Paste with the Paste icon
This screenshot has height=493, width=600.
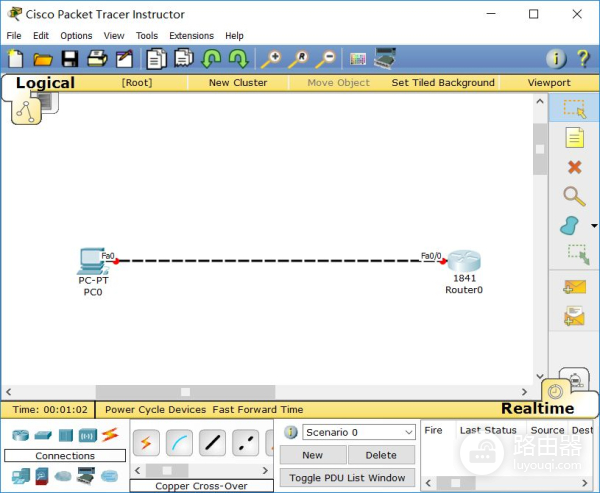pos(184,58)
